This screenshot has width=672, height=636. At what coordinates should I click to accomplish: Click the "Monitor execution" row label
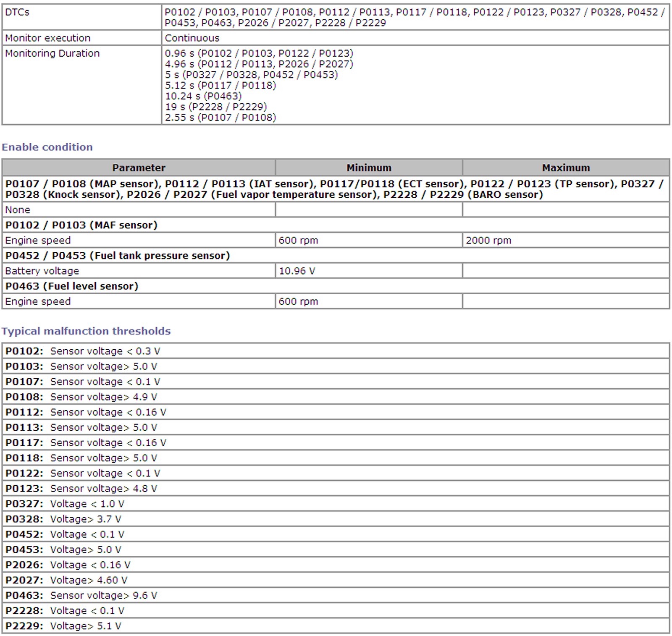click(x=48, y=38)
